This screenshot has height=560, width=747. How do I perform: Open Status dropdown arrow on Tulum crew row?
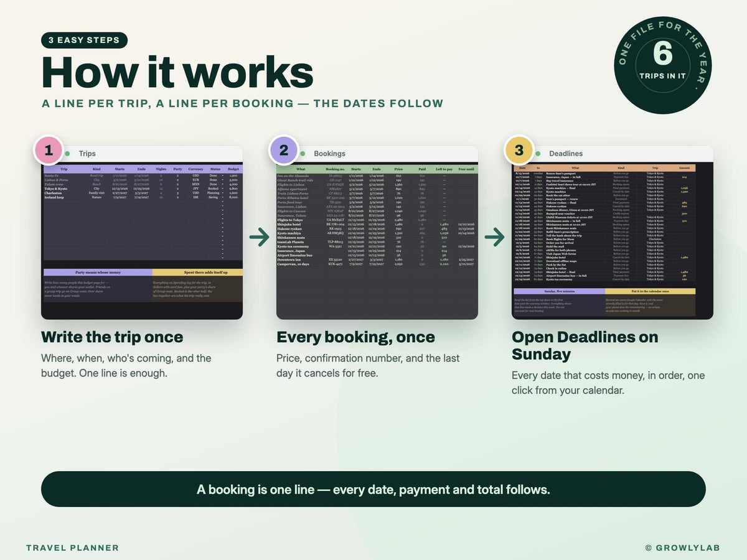(x=222, y=184)
